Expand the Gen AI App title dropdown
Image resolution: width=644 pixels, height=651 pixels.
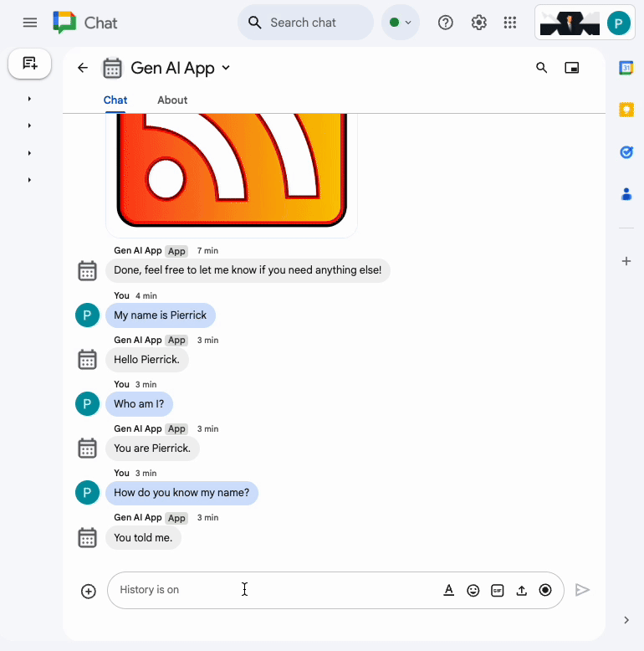click(226, 69)
